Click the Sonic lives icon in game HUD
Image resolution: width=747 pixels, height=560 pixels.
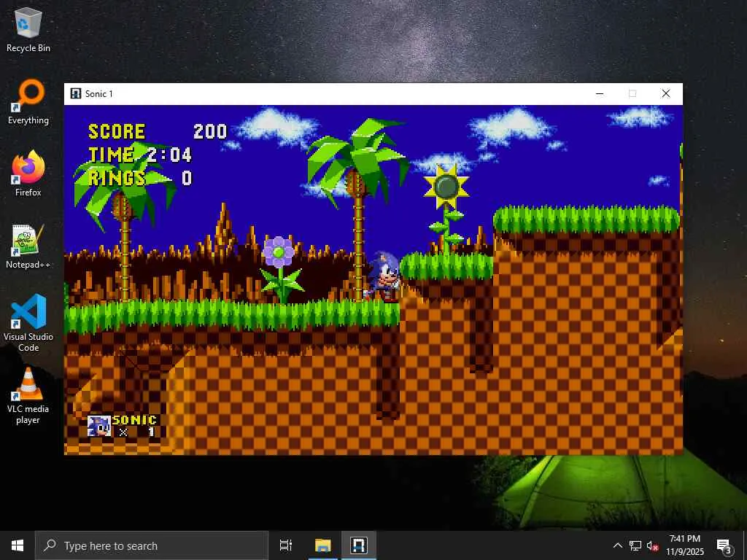[x=99, y=426]
